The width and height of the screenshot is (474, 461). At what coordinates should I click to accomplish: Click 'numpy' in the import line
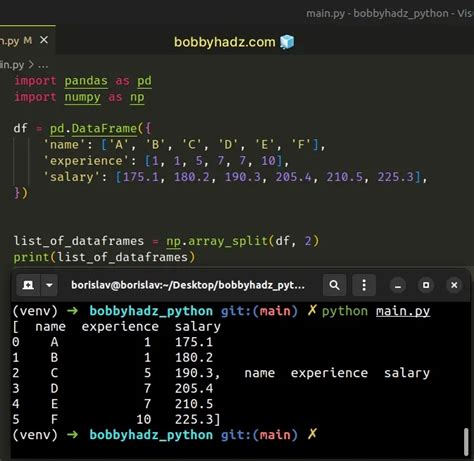82,97
